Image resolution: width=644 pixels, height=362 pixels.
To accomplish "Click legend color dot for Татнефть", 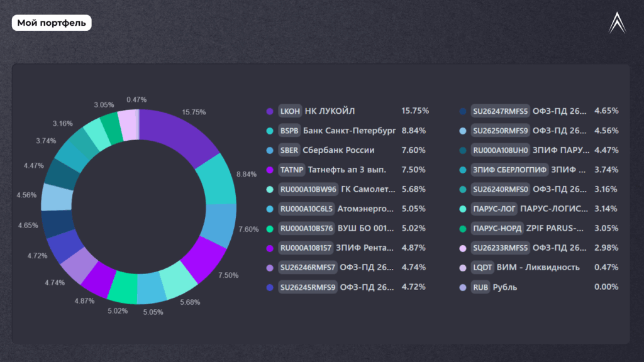I will 270,170.
